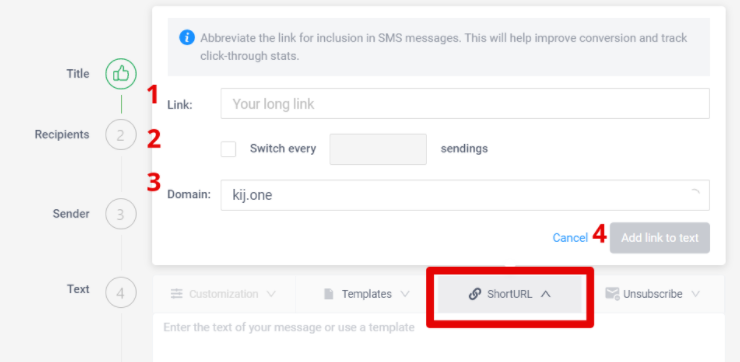Open the Domain kij.one dropdown
The height and width of the screenshot is (362, 740).
pyautogui.click(x=465, y=195)
